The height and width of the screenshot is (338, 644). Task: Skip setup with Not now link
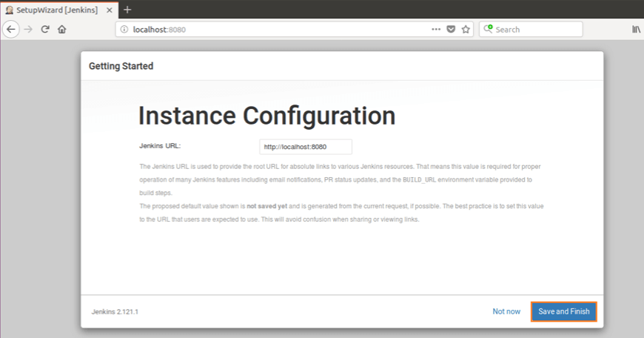pos(506,311)
